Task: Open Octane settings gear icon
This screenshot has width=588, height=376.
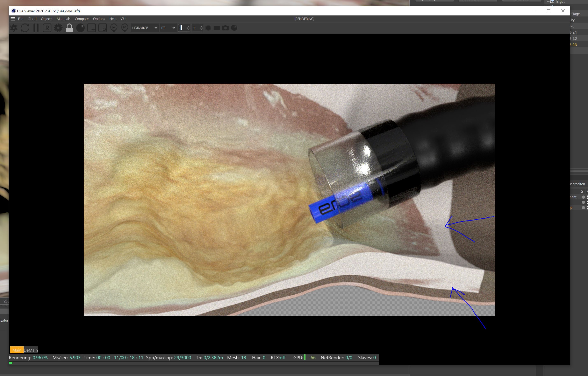Action: tap(58, 28)
